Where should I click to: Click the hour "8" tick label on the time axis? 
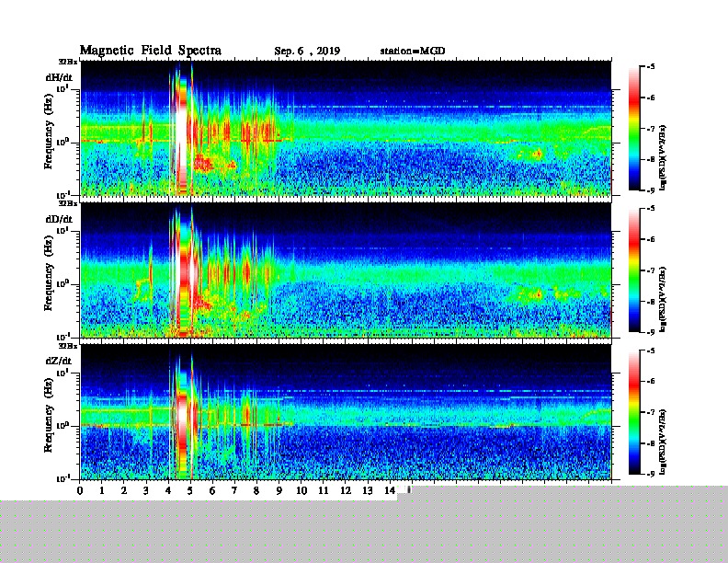[x=256, y=490]
